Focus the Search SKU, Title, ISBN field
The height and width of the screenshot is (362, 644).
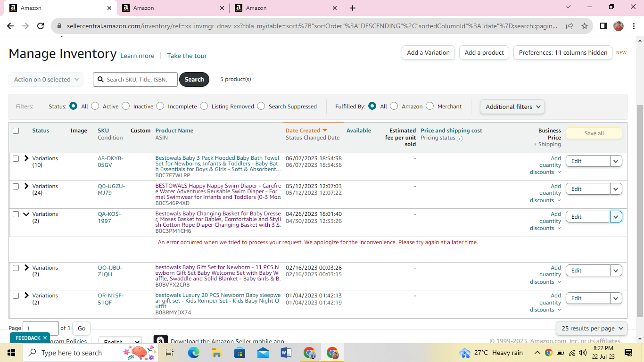point(135,80)
